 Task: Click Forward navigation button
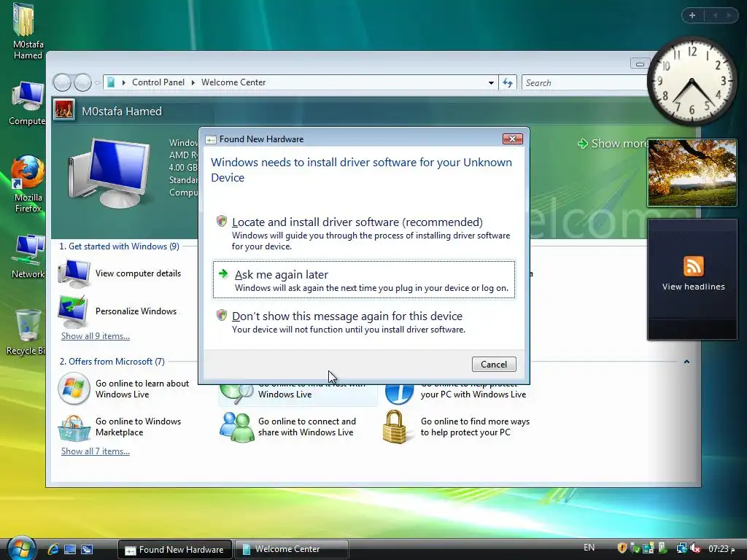(x=83, y=83)
